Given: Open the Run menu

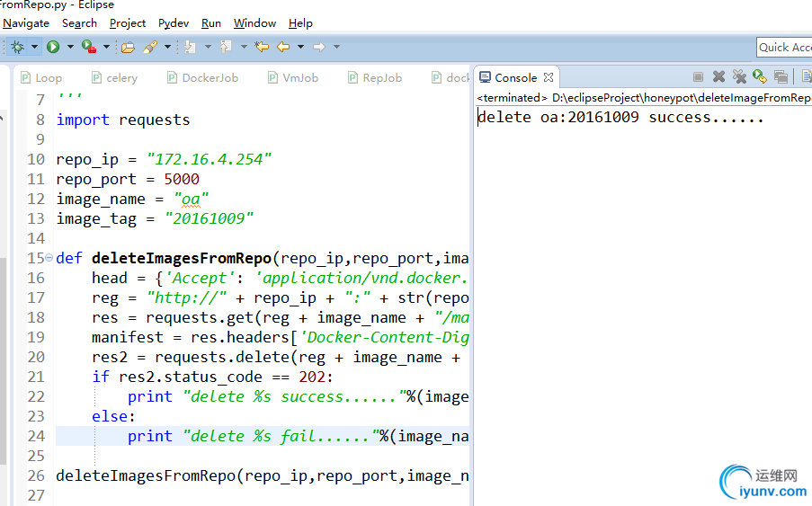Looking at the screenshot, I should 210,23.
